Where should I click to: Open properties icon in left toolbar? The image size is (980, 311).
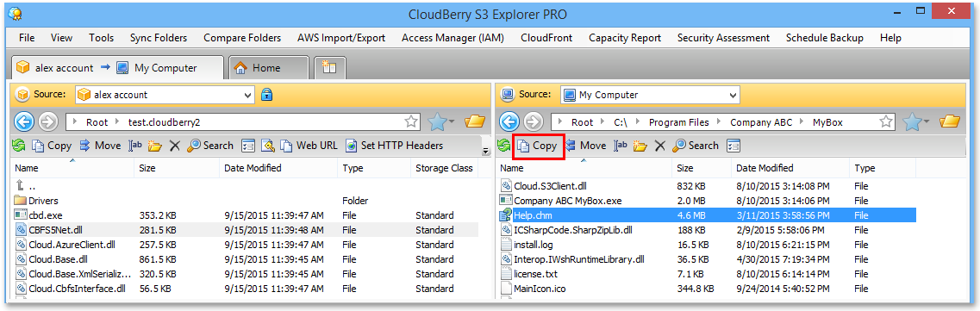click(248, 146)
